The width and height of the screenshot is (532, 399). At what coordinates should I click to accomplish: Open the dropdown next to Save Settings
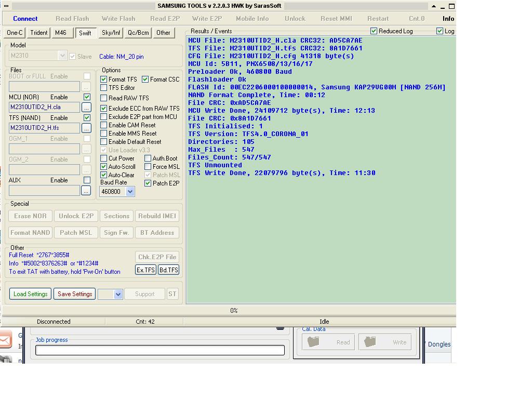118,294
